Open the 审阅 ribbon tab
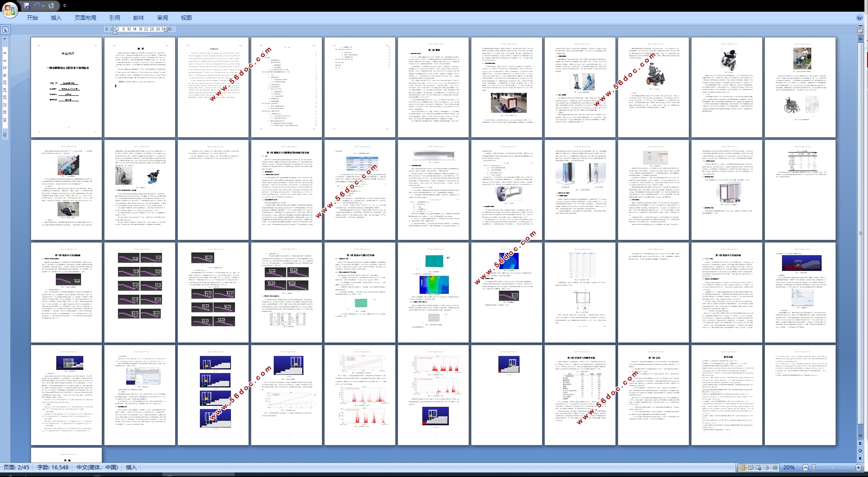 (163, 18)
